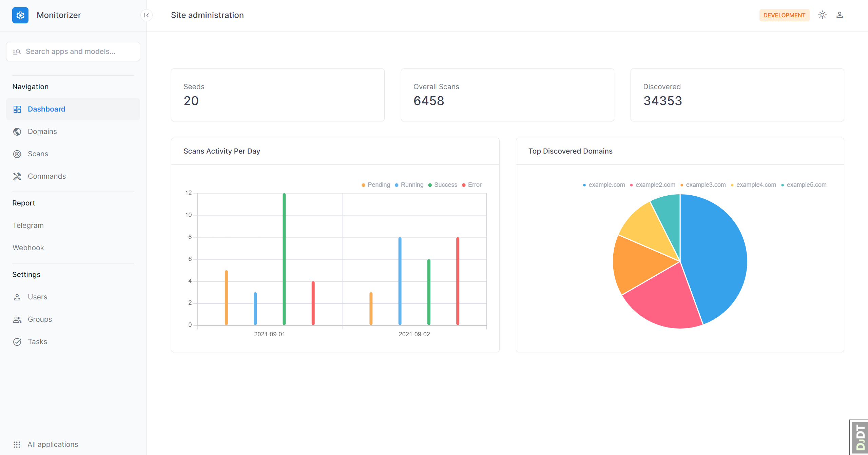The image size is (868, 455).
Task: Click the Domains globe icon
Action: [x=17, y=132]
